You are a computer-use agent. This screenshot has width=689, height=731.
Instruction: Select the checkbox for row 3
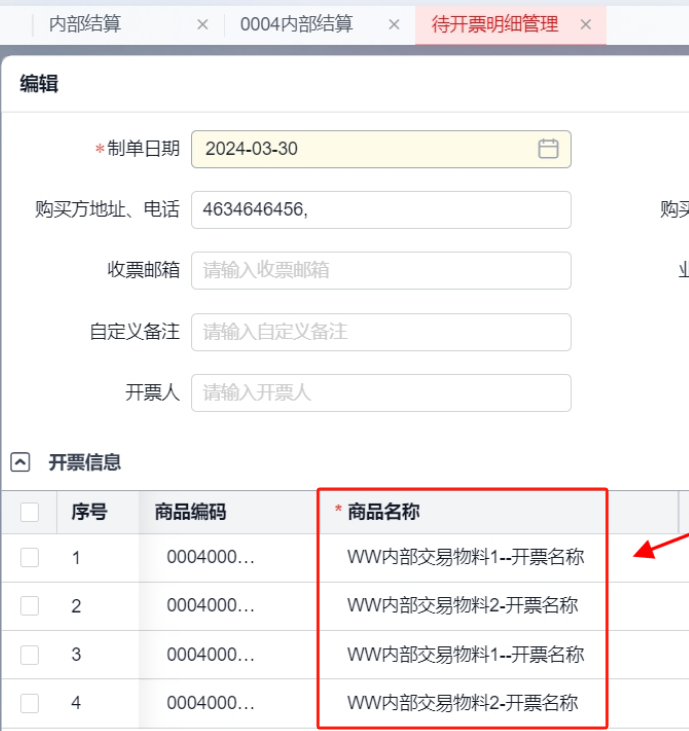(30, 655)
